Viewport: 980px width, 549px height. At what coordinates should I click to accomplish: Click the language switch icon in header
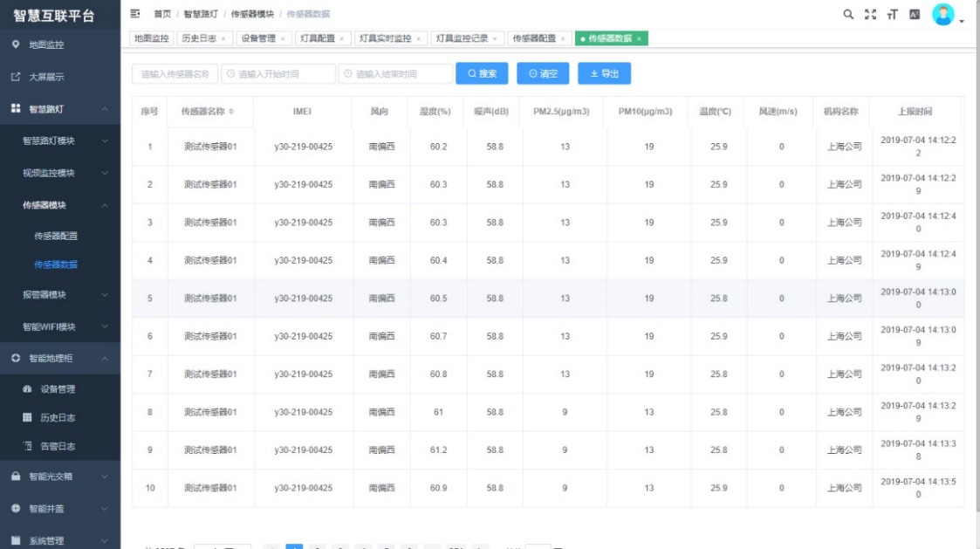(915, 14)
